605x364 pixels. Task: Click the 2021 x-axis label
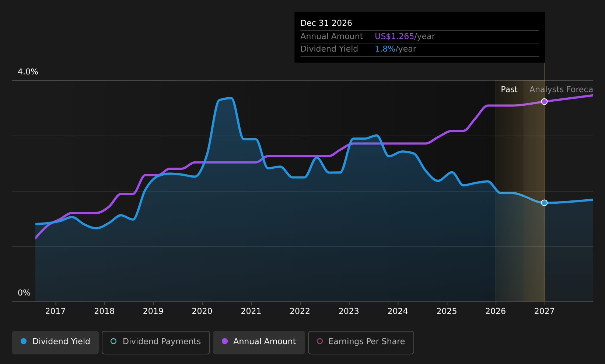click(251, 311)
